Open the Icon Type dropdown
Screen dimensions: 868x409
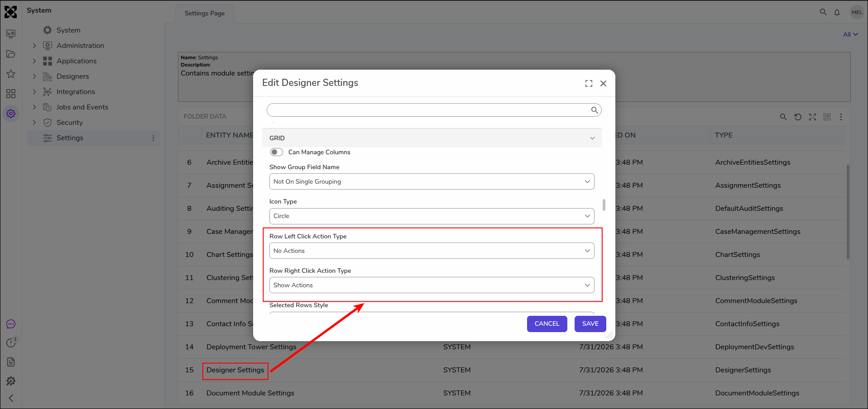tap(432, 216)
